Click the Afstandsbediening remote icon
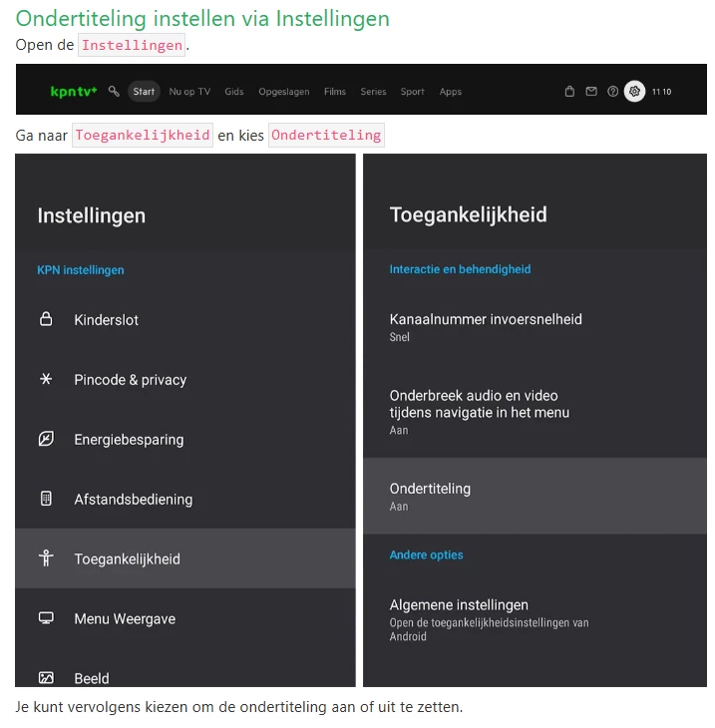 tap(46, 500)
